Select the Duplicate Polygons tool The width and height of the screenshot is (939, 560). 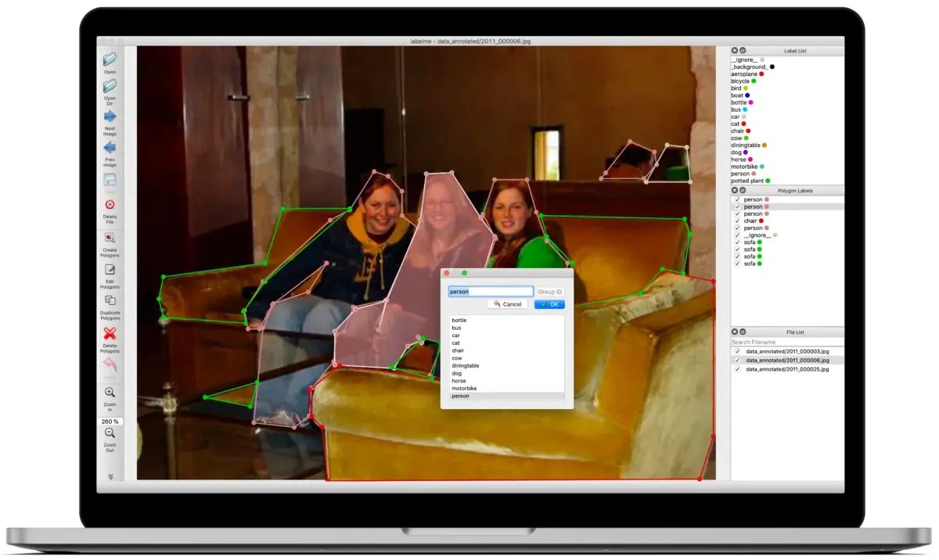(x=110, y=301)
